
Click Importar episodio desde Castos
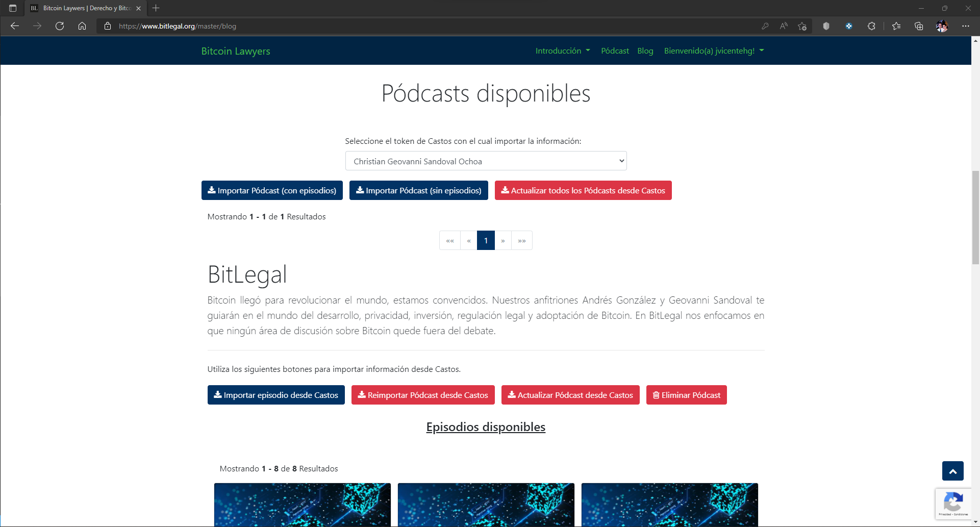pyautogui.click(x=276, y=395)
